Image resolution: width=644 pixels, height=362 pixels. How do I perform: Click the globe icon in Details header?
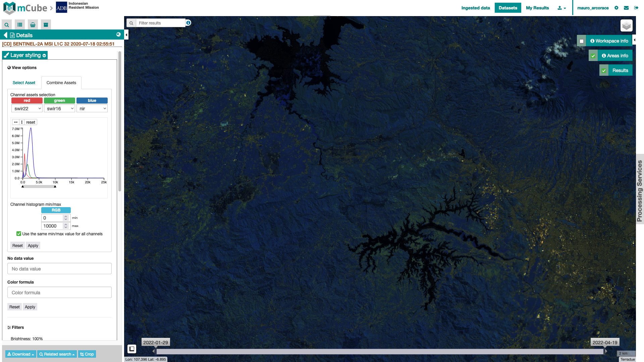pyautogui.click(x=118, y=35)
